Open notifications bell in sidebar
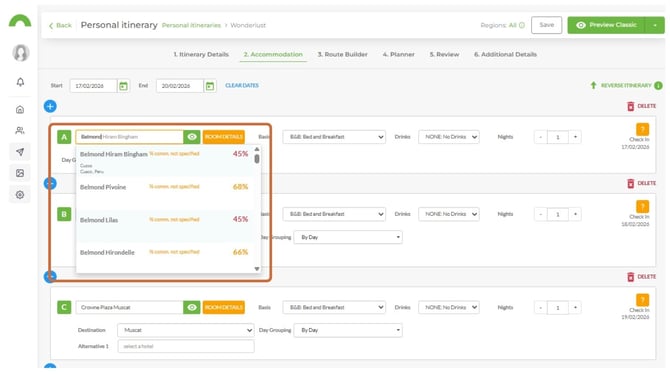Viewport: 670px width, 375px height. (20, 82)
